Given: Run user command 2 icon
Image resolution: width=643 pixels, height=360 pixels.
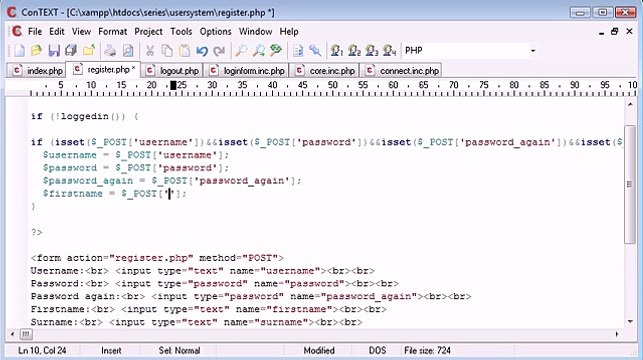Looking at the screenshot, I should (354, 51).
